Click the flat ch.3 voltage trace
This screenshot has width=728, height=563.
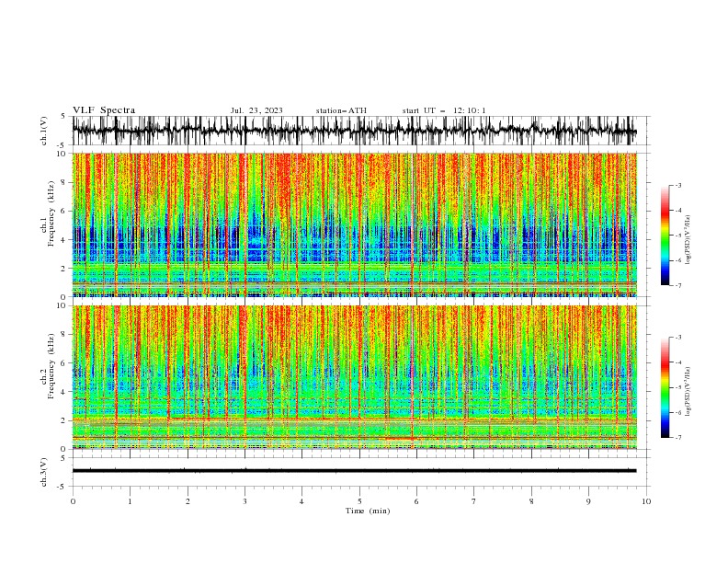[355, 471]
